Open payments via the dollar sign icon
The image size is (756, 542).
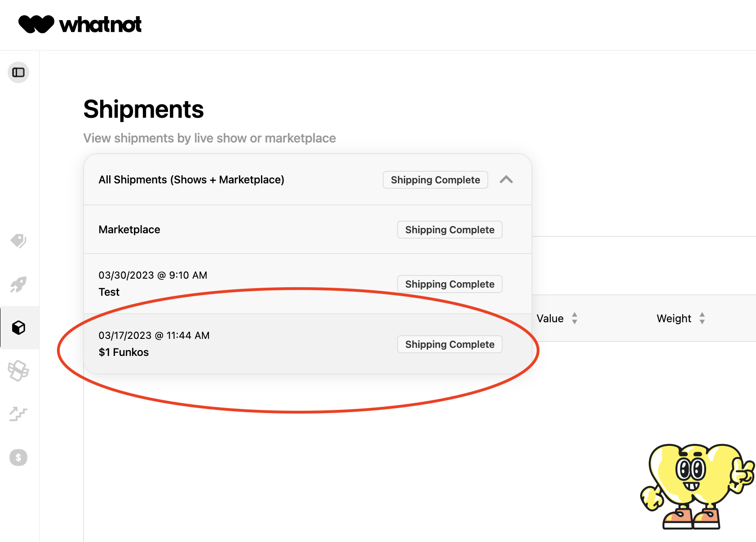click(x=18, y=458)
